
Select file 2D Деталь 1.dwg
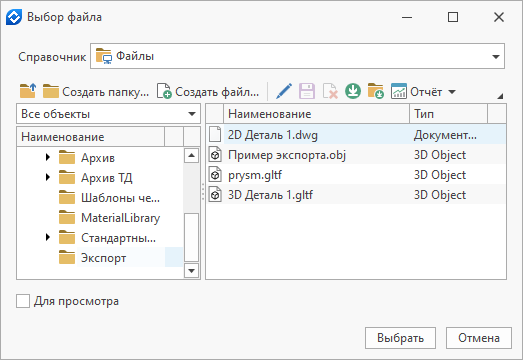click(273, 135)
